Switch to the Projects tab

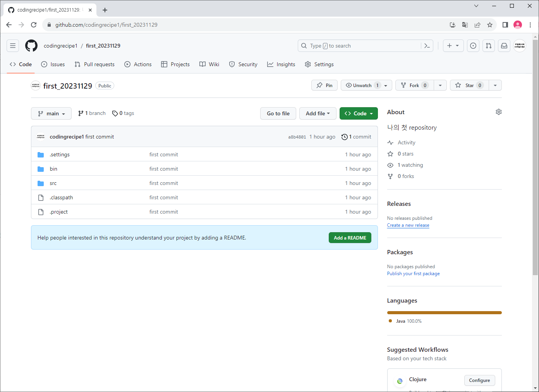[x=175, y=64]
